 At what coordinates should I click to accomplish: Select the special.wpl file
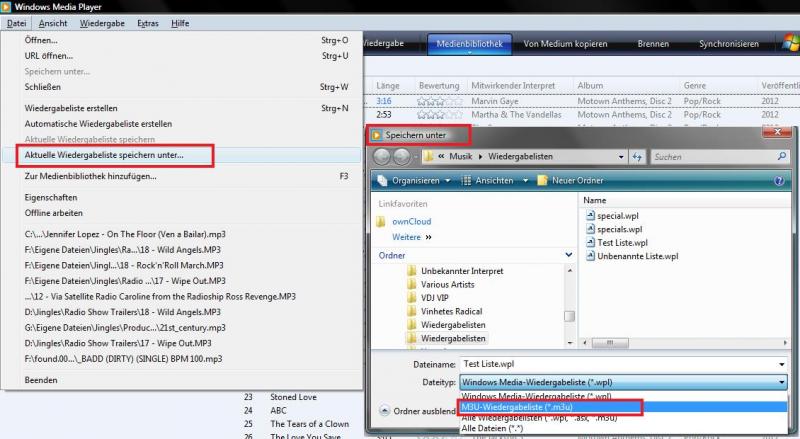click(x=612, y=215)
